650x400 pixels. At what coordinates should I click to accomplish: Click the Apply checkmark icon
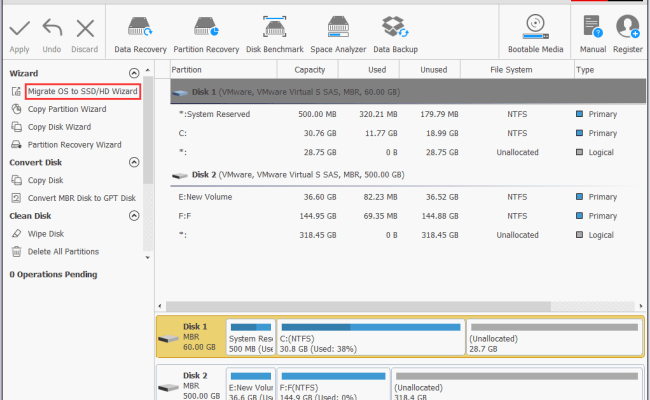coord(19,29)
